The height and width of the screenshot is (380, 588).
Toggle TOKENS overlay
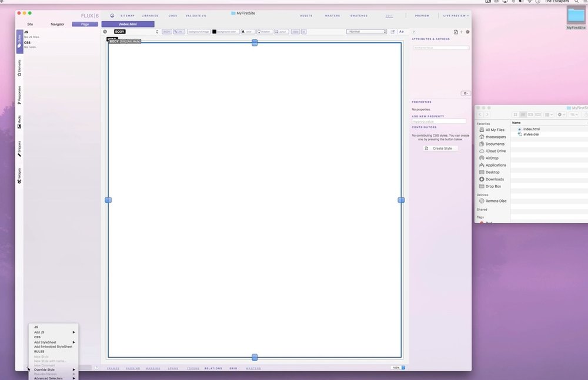(193, 368)
